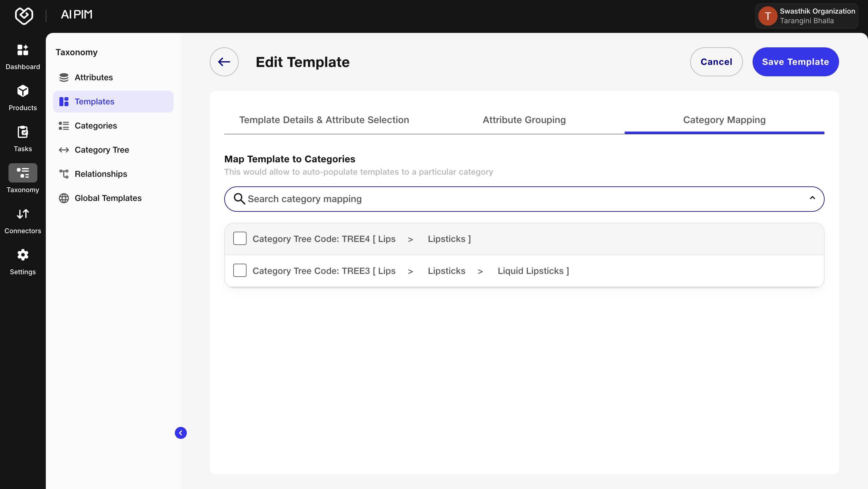Collapse sidebar with blue chevron button
Viewport: 868px width, 489px height.
(x=181, y=433)
